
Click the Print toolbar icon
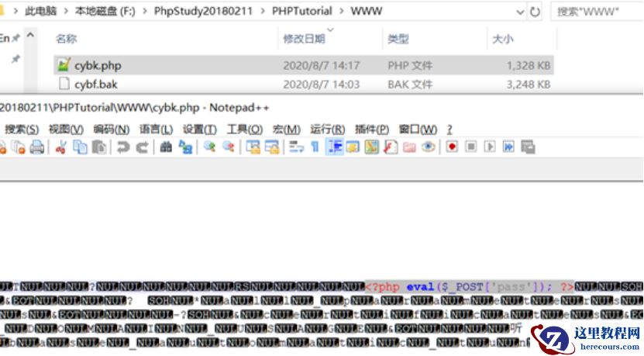[x=37, y=147]
